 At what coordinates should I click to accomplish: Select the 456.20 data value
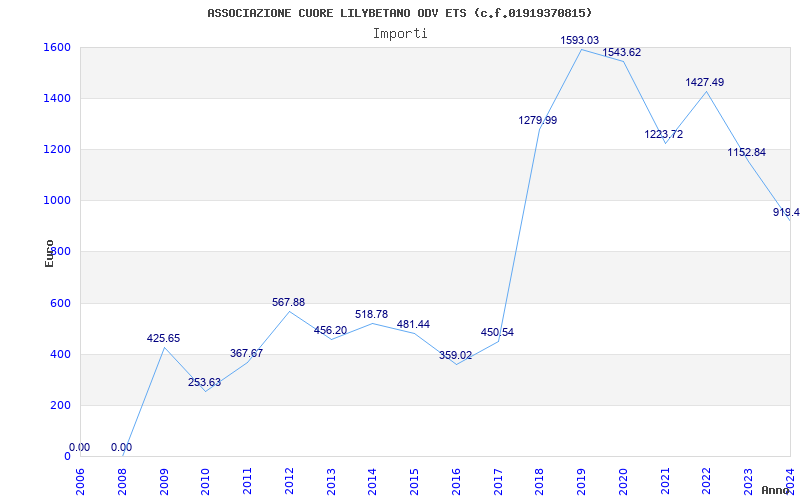pos(330,331)
